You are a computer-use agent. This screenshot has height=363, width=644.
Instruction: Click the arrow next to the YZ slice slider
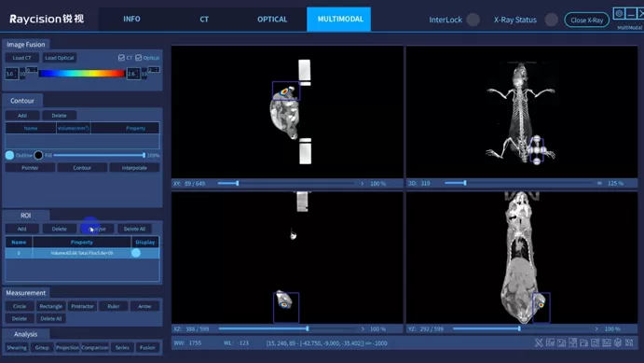596,328
